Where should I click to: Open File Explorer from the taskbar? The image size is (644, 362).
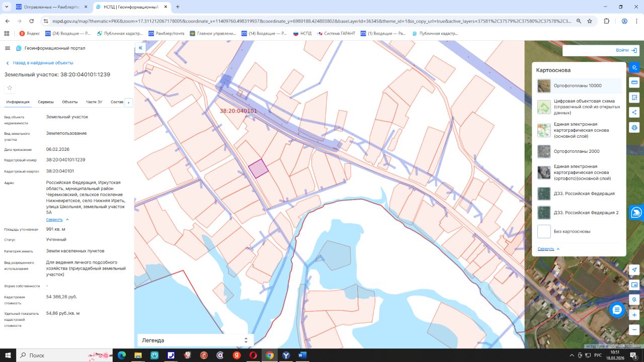click(x=138, y=355)
